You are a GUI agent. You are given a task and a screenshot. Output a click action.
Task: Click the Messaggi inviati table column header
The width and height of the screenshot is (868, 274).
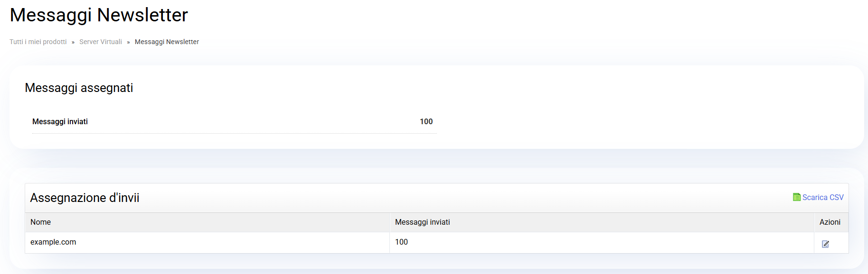coord(422,222)
